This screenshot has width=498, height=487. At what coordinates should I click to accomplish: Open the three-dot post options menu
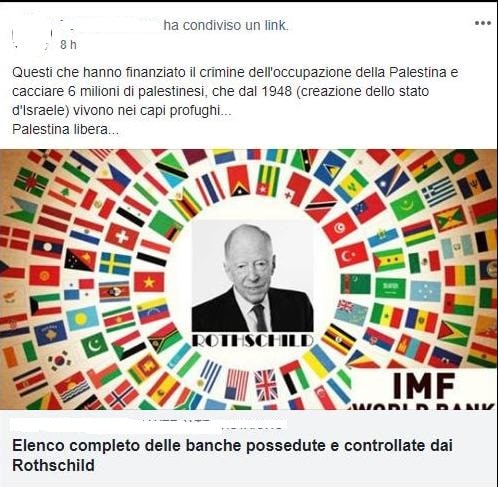483,23
